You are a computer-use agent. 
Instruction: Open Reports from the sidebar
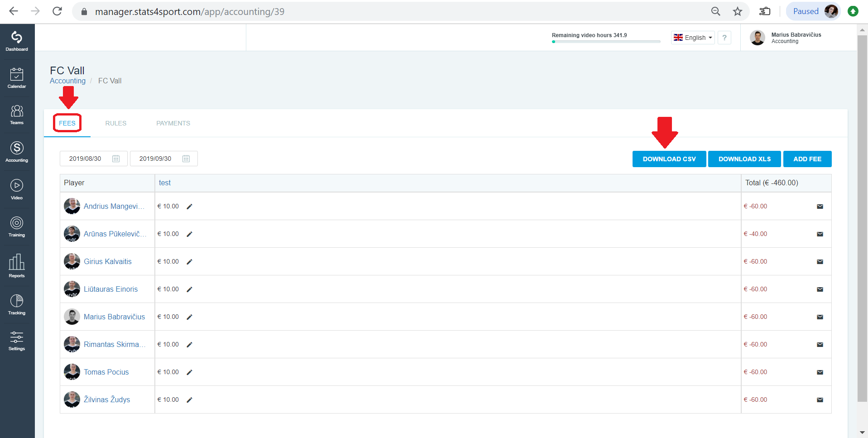pyautogui.click(x=17, y=266)
